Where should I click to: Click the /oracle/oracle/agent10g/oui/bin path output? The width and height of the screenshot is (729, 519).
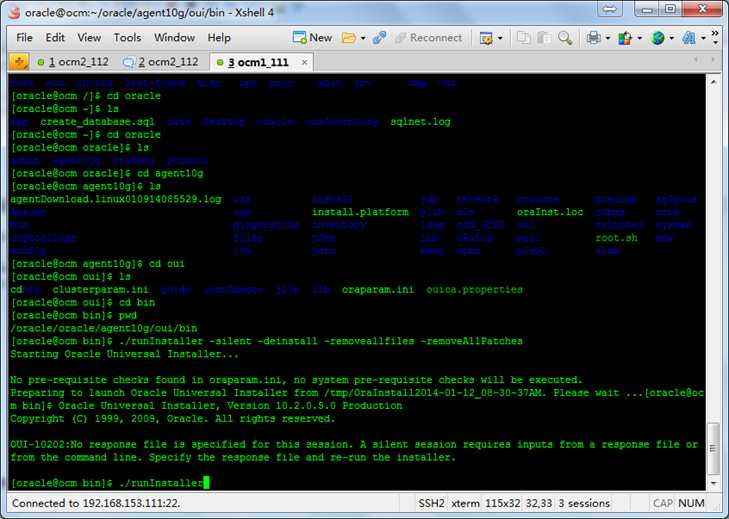tap(104, 328)
